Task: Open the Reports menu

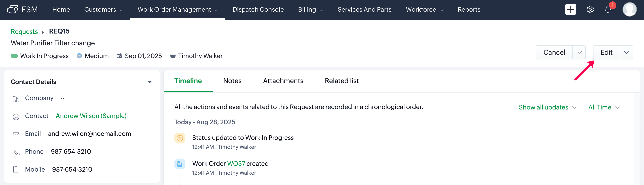Action: click(469, 9)
